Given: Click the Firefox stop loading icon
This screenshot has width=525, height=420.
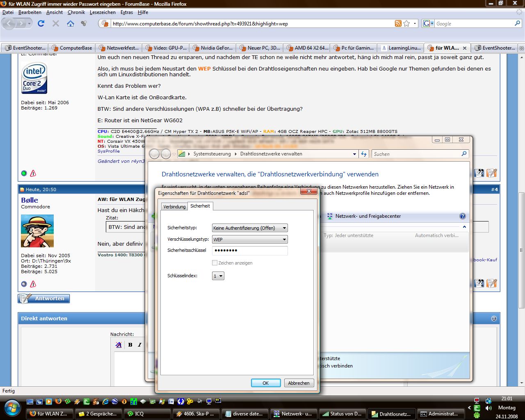Looking at the screenshot, I should (x=56, y=23).
